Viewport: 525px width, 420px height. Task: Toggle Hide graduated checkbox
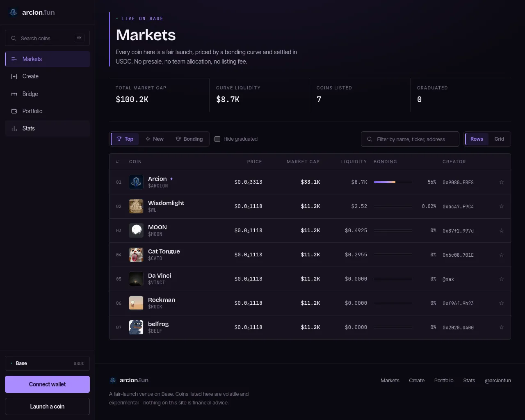pos(217,139)
